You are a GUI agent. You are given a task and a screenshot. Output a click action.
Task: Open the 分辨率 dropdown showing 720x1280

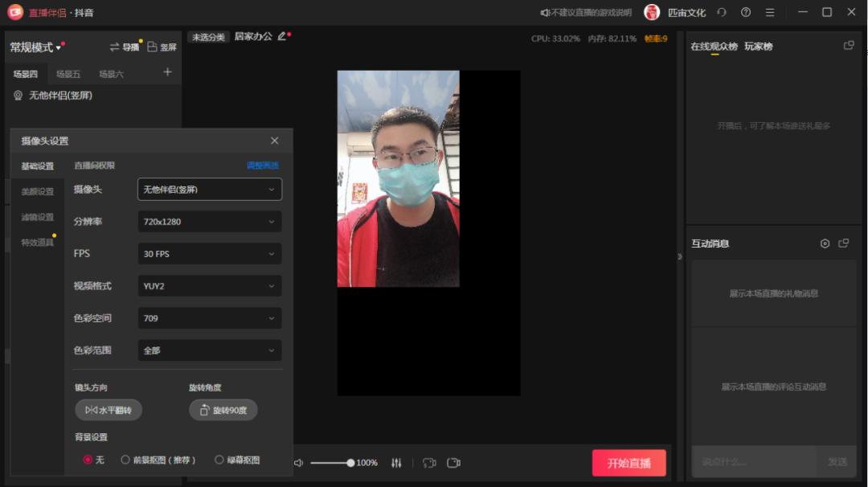pos(209,221)
